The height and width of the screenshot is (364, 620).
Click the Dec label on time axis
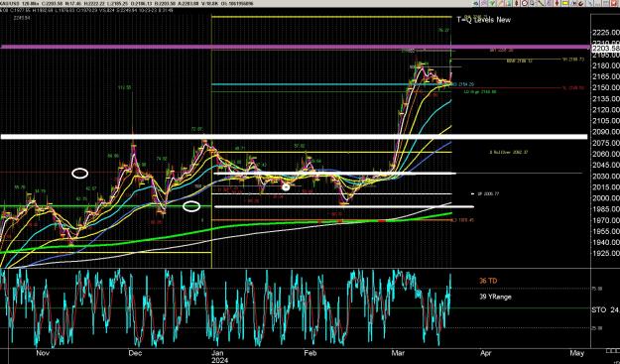[135, 353]
